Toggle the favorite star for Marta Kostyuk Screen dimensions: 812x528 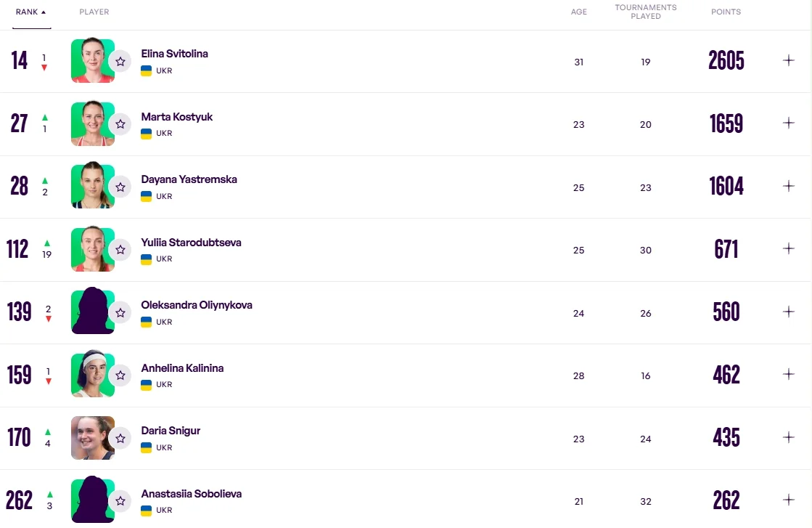coord(120,124)
